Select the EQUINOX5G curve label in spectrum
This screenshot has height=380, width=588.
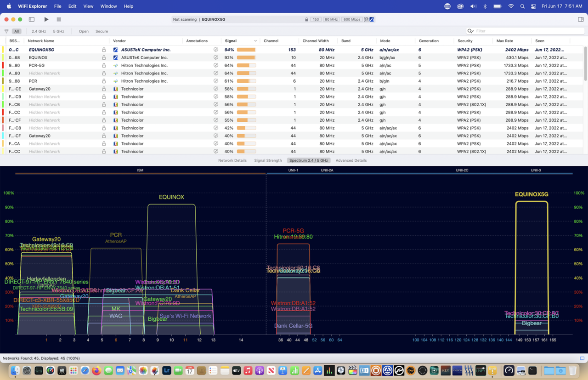[531, 194]
